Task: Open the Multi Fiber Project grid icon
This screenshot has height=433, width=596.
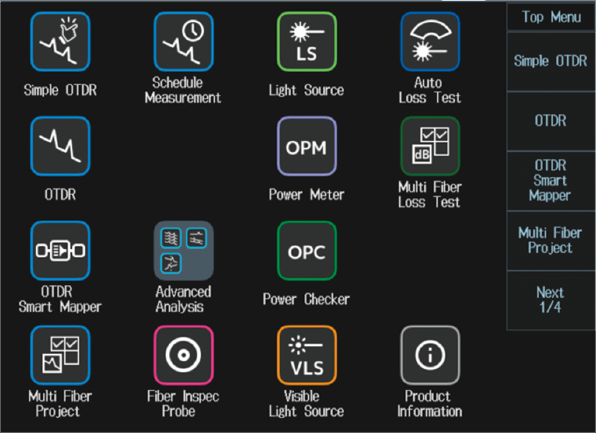Action: [60, 355]
